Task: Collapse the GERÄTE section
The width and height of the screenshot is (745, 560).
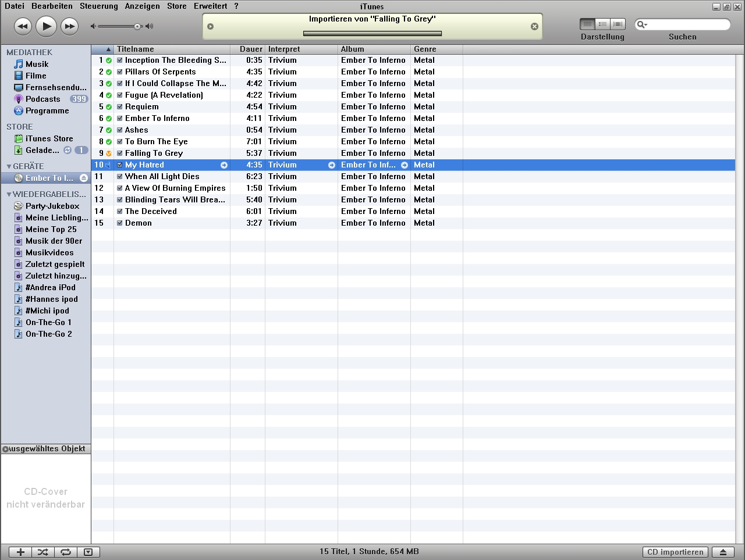Action: click(x=9, y=166)
